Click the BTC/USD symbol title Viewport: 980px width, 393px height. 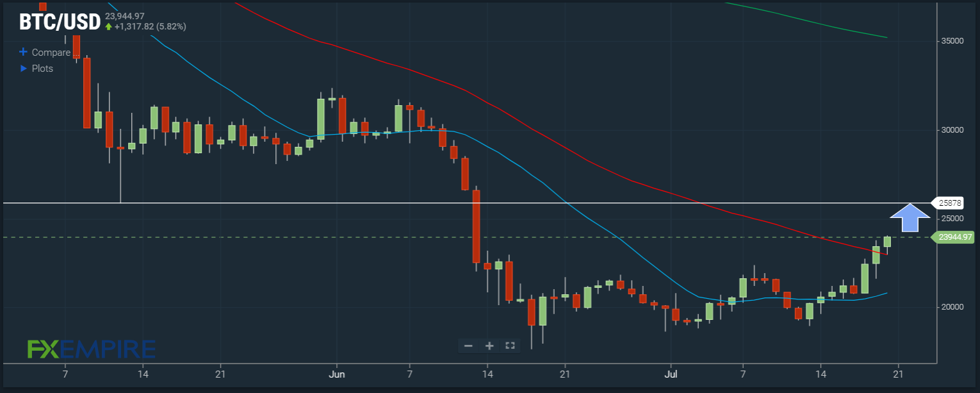tap(60, 22)
